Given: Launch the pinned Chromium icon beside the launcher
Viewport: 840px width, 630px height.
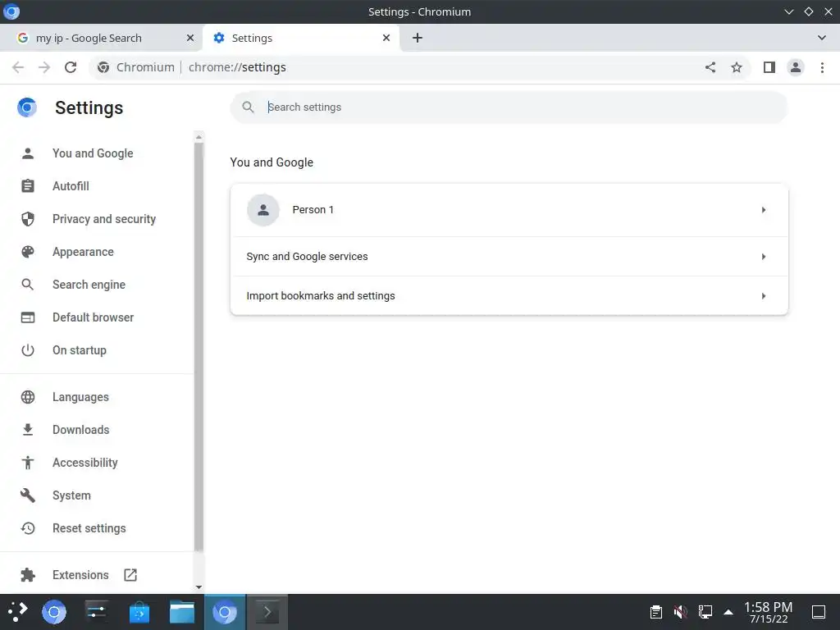Looking at the screenshot, I should click(x=54, y=612).
